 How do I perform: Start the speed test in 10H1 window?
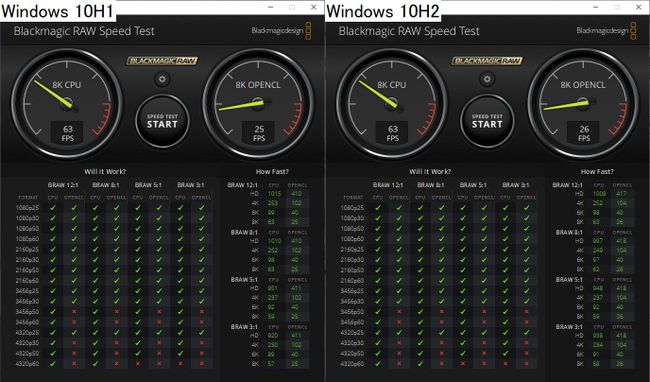click(162, 121)
